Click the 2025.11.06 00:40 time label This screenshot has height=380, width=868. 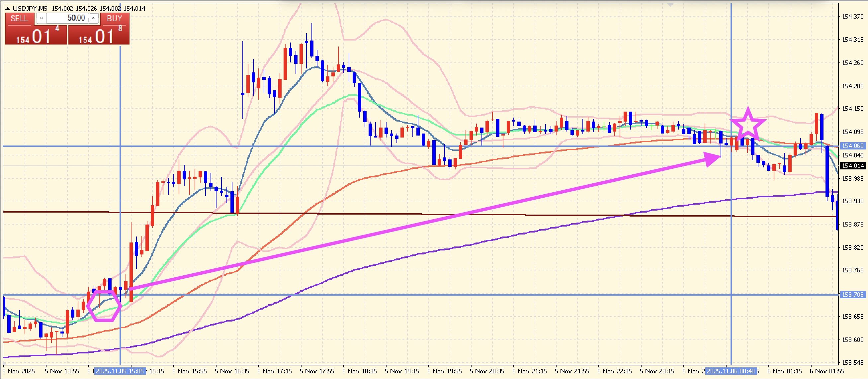click(731, 372)
